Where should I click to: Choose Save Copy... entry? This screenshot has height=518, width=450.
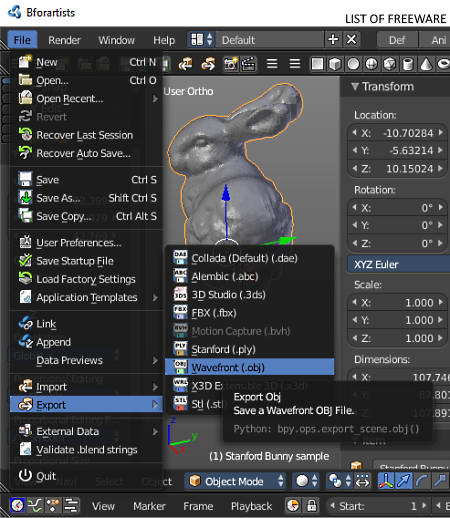tap(87, 216)
